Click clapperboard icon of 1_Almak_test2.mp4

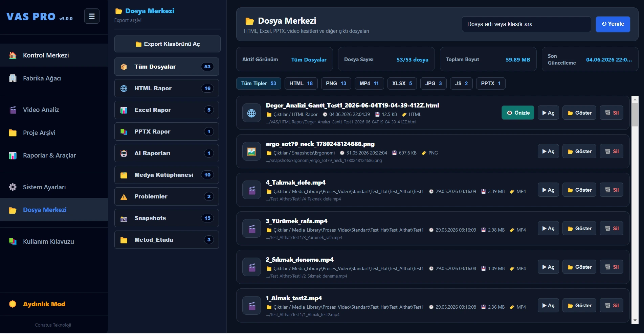(251, 306)
